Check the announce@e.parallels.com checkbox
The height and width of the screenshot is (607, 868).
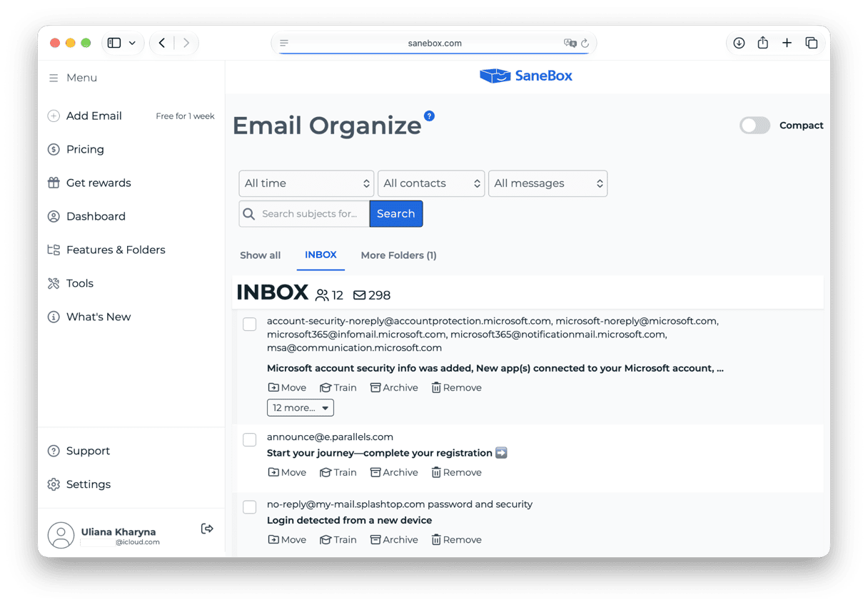click(x=250, y=439)
